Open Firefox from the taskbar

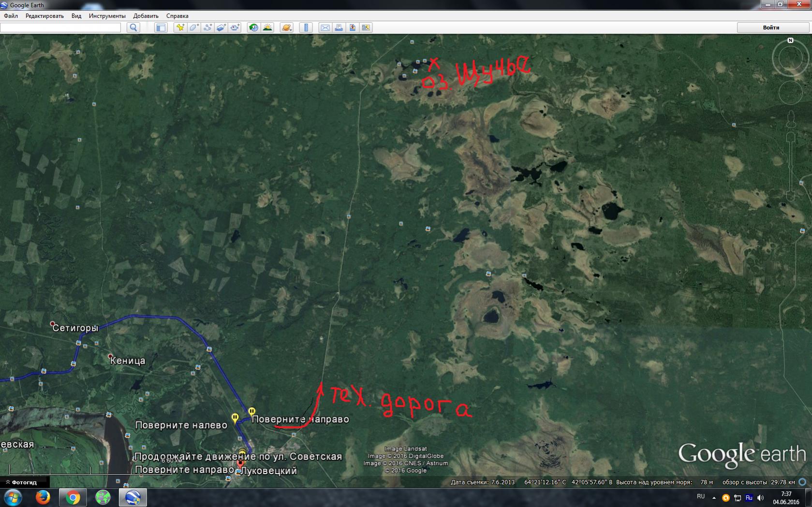(x=43, y=497)
